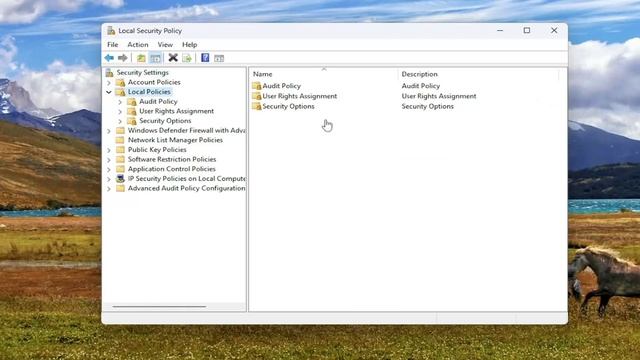
Task: Click Public Key Policies folder icon
Action: [120, 150]
